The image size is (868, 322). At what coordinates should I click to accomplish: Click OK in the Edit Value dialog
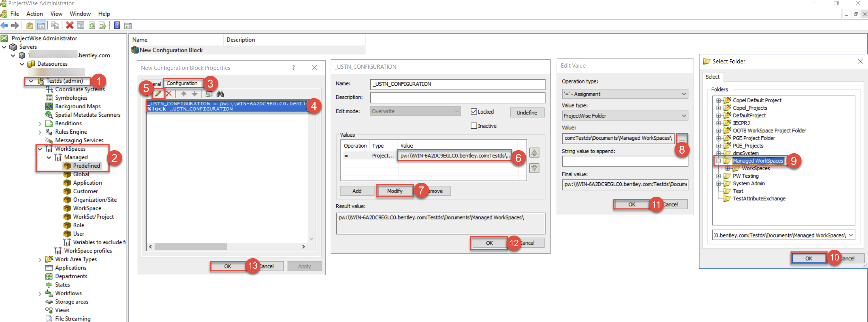[x=632, y=204]
